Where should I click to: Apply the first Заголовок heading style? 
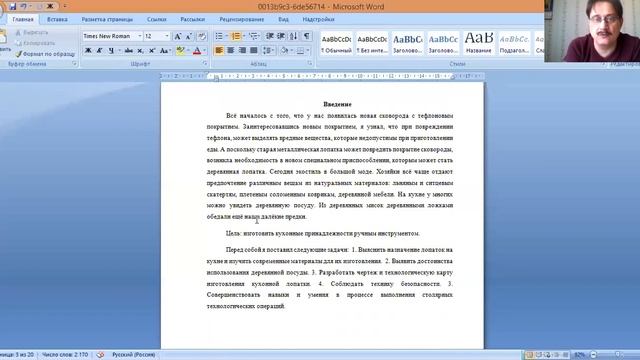coord(407,44)
